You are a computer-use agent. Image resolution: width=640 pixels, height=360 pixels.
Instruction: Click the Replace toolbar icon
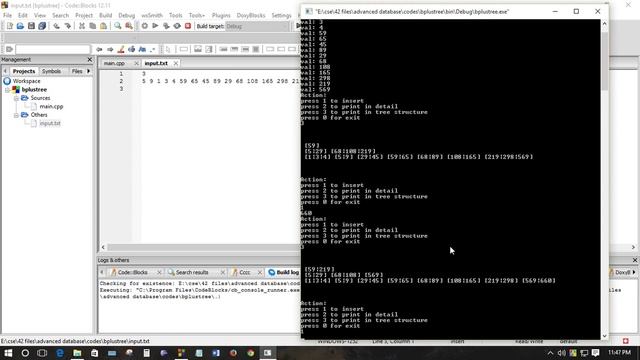[x=129, y=26]
